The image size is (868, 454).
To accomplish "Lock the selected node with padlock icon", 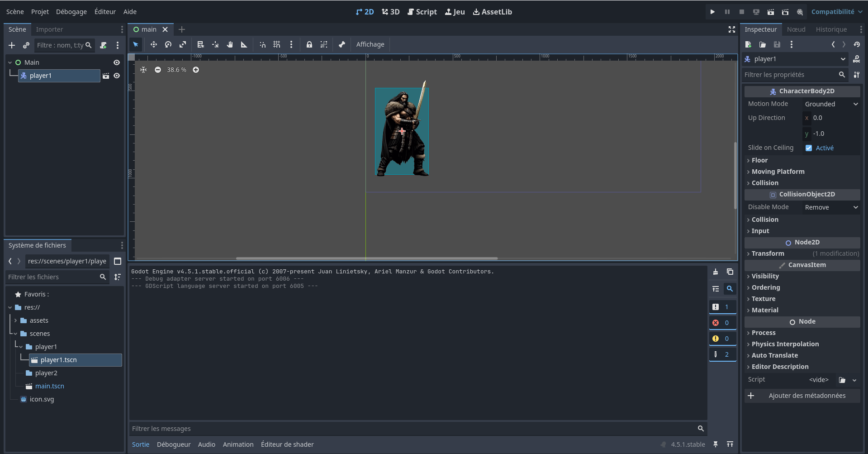I will pyautogui.click(x=309, y=44).
